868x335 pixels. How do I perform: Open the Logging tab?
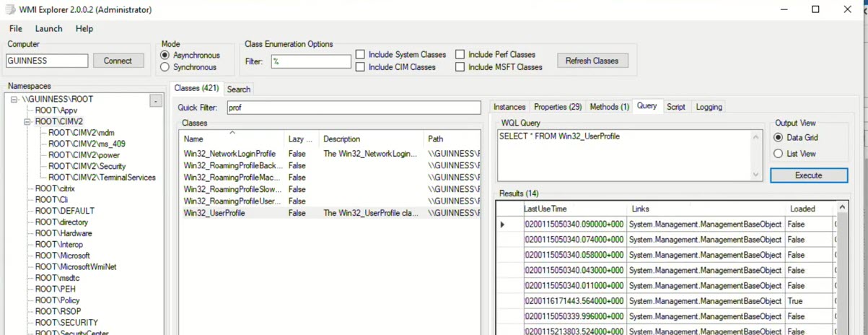(709, 107)
